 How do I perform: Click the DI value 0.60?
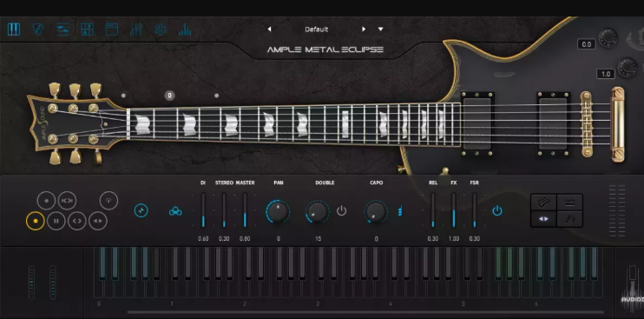pyautogui.click(x=203, y=239)
